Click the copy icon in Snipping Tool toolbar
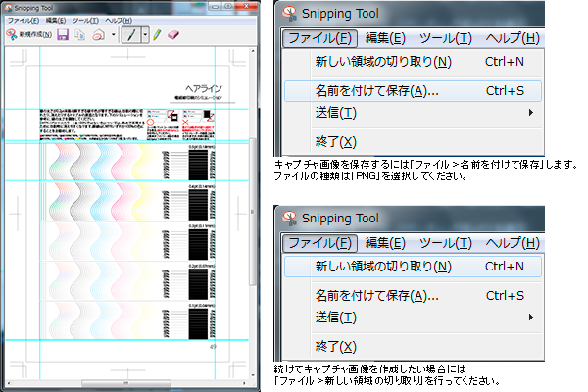The height and width of the screenshot is (392, 588). tap(80, 35)
